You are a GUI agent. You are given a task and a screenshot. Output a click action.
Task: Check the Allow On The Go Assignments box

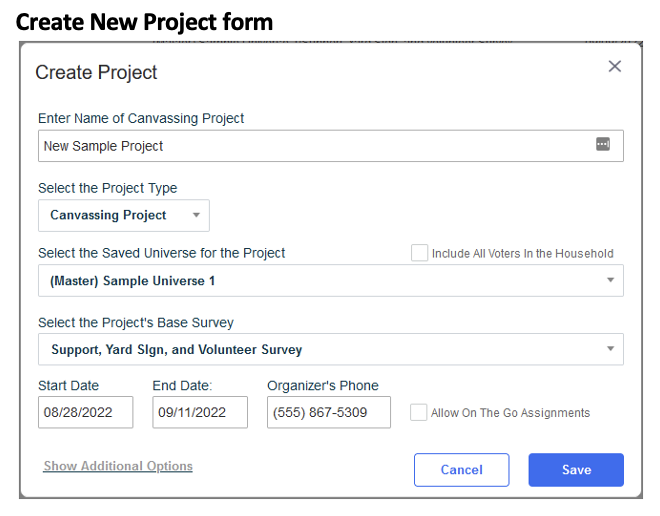(419, 412)
